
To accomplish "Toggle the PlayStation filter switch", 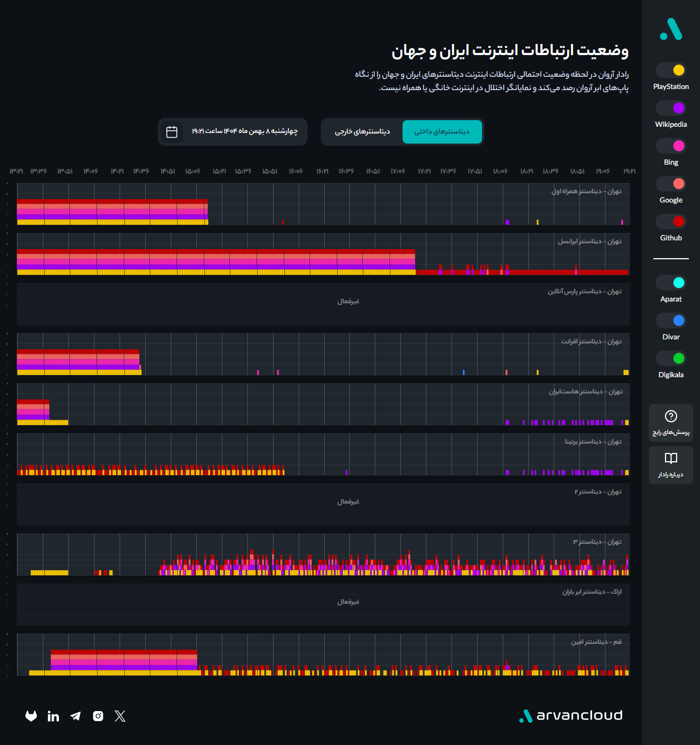I will [671, 70].
